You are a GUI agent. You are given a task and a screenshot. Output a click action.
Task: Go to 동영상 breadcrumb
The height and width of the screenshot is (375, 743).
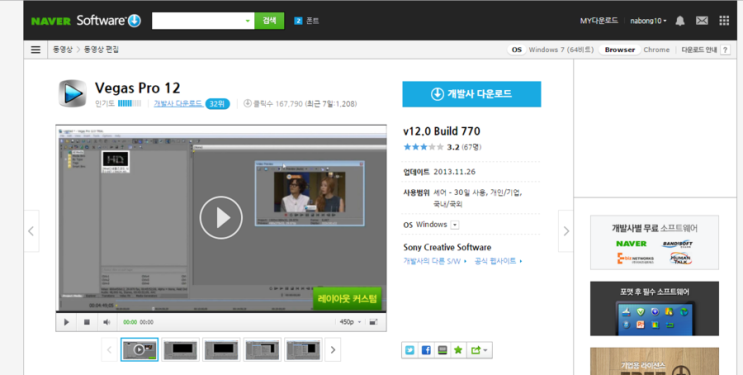63,50
